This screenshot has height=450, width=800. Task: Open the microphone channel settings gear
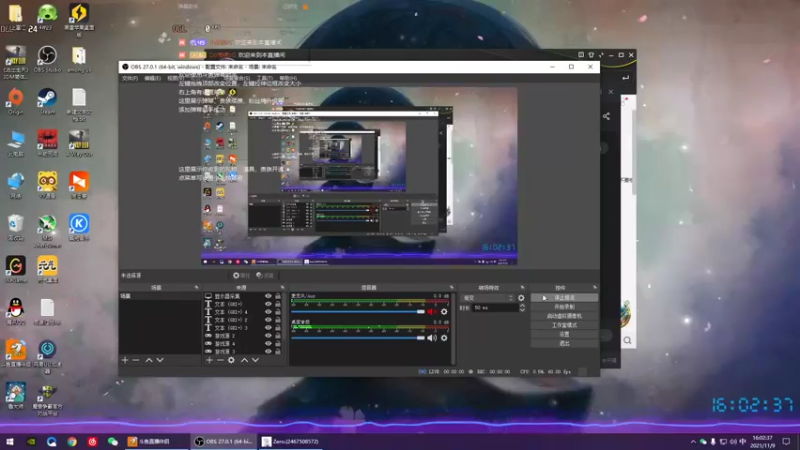[x=444, y=311]
